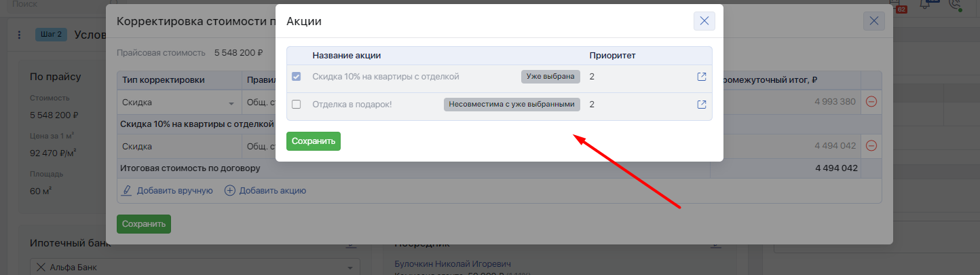
Task: Open the three-dot menu beside Шаг 2
Action: click(x=19, y=35)
